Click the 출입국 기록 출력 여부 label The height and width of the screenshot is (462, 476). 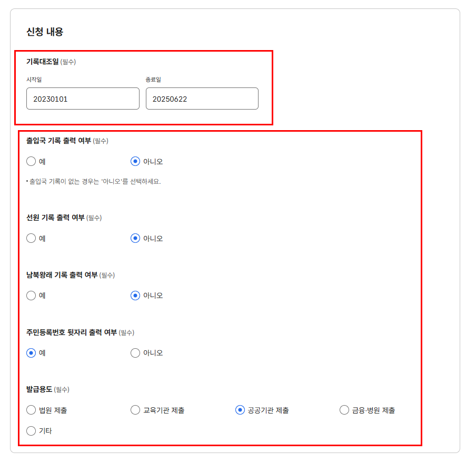coord(58,141)
